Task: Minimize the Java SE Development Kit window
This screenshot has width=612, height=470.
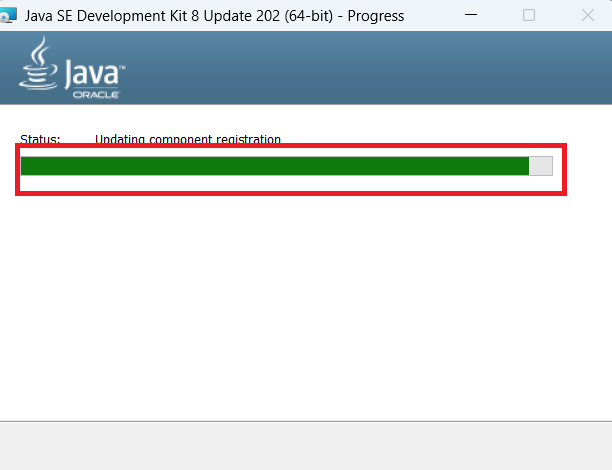Action: coord(471,15)
